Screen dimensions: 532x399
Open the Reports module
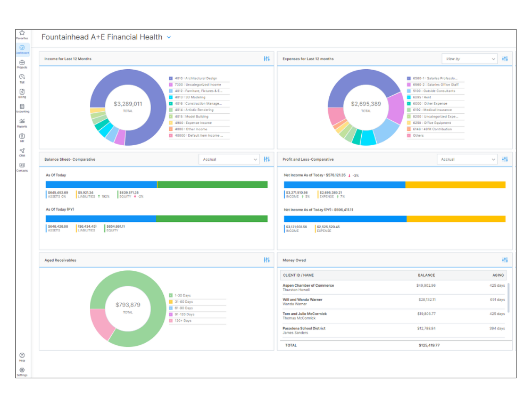(x=22, y=123)
